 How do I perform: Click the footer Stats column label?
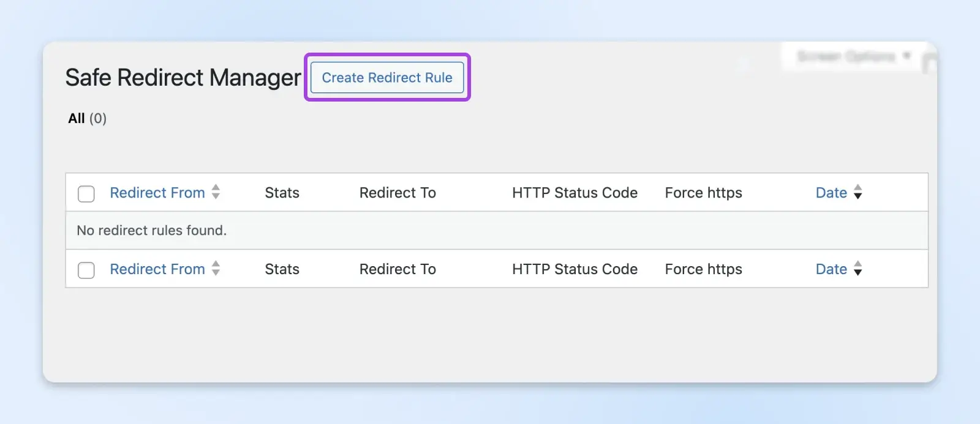point(282,269)
